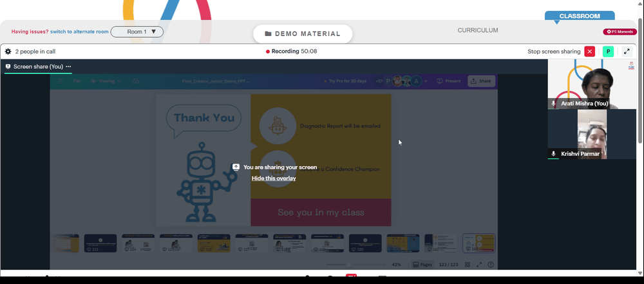The height and width of the screenshot is (284, 644).
Task: Click Canva Share button
Action: coord(481,81)
